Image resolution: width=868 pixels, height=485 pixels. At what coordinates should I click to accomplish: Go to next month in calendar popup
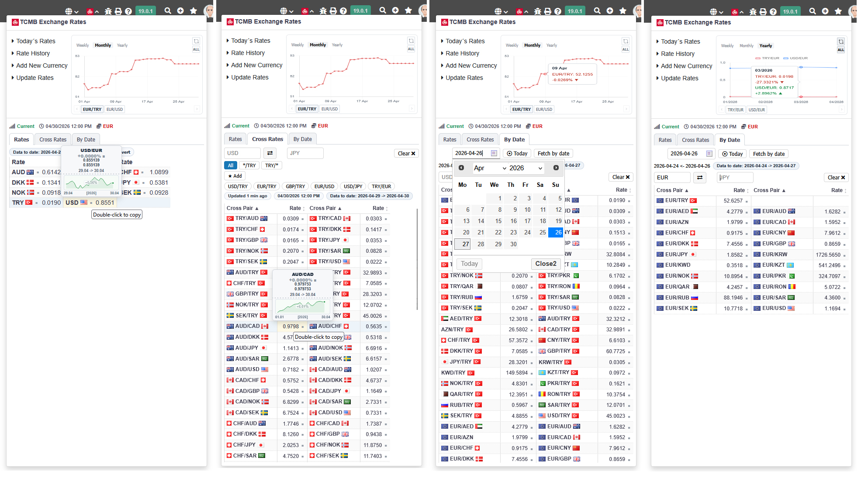click(x=556, y=168)
